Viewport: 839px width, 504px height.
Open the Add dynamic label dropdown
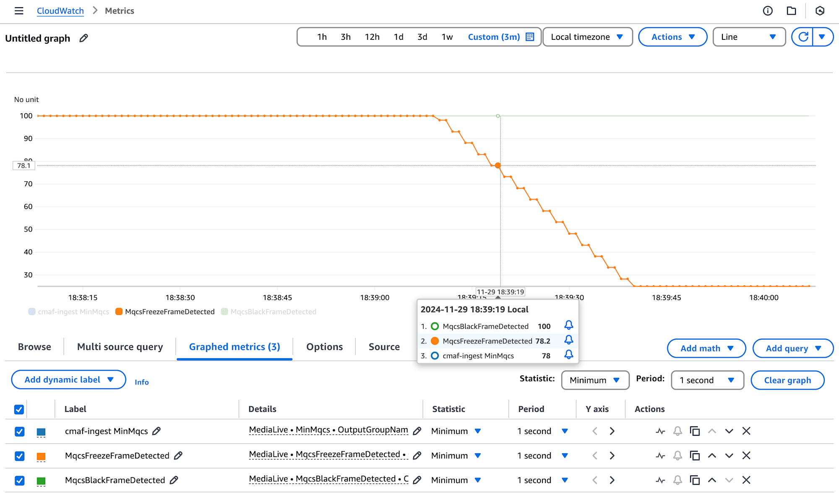pos(69,379)
